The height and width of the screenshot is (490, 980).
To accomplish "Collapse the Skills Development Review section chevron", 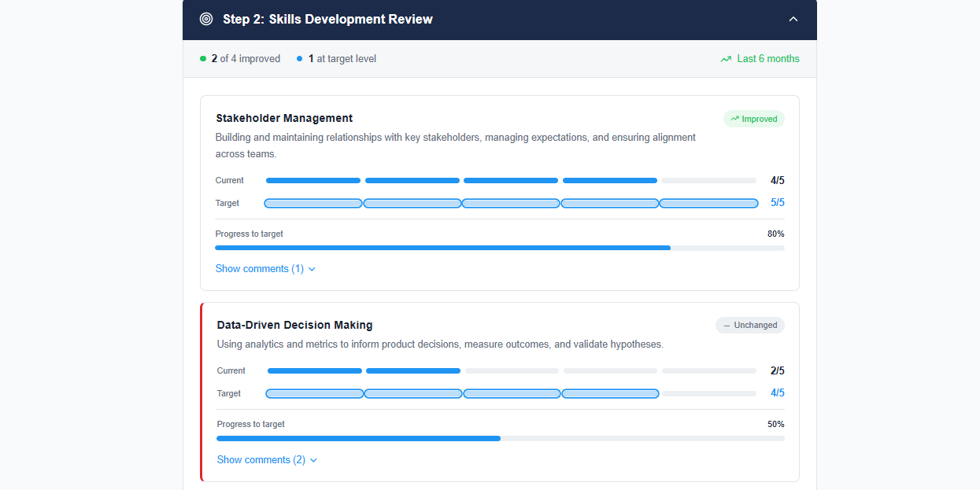I will point(793,19).
